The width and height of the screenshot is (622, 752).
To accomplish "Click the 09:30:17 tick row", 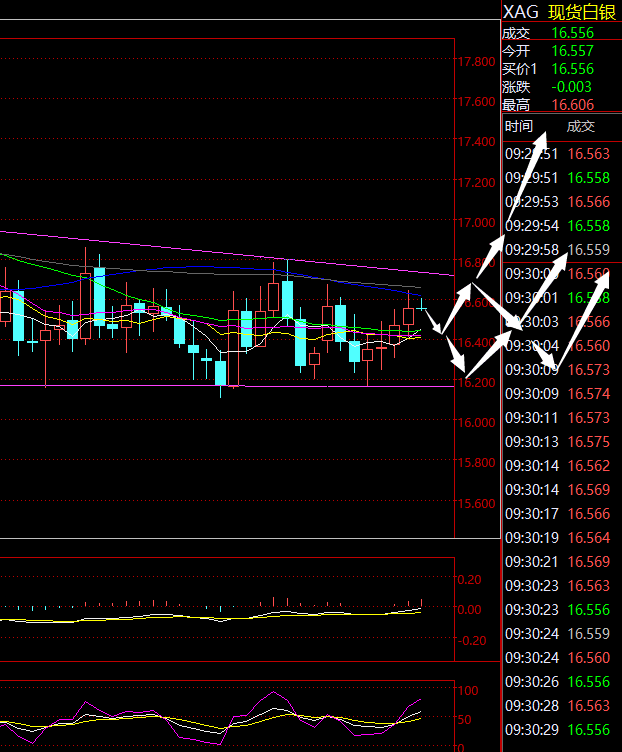I will pyautogui.click(x=560, y=513).
